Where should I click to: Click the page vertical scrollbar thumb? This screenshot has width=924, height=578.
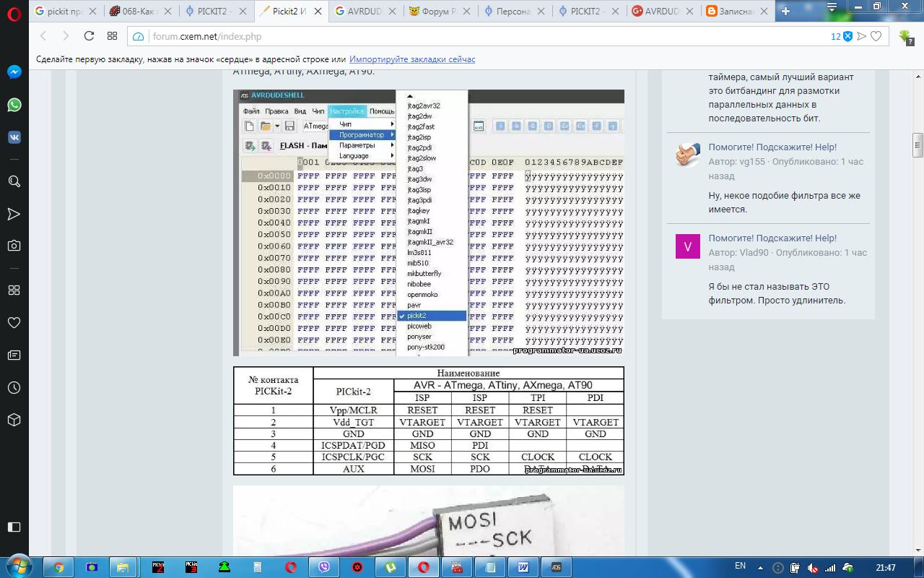point(918,145)
